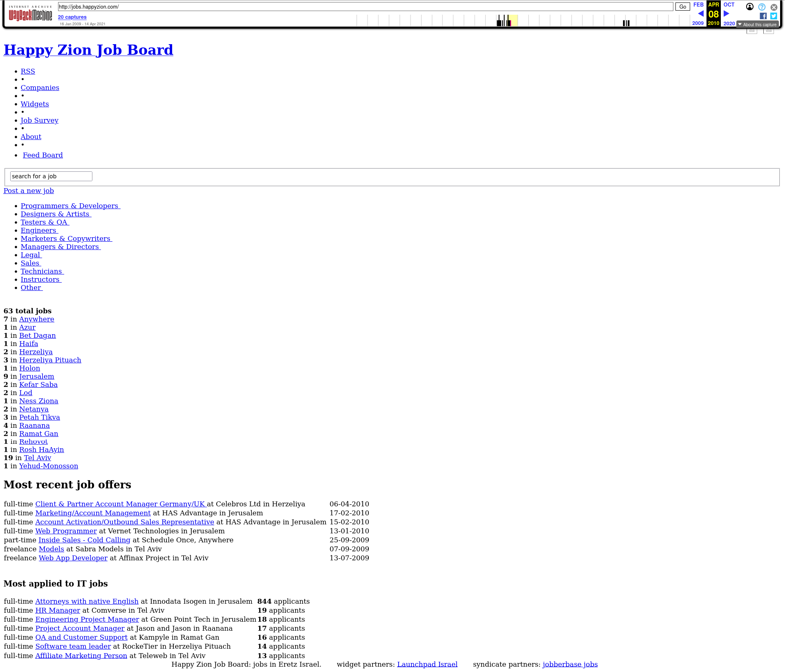The image size is (785, 672).
Task: Share capture on Twitter
Action: [774, 16]
